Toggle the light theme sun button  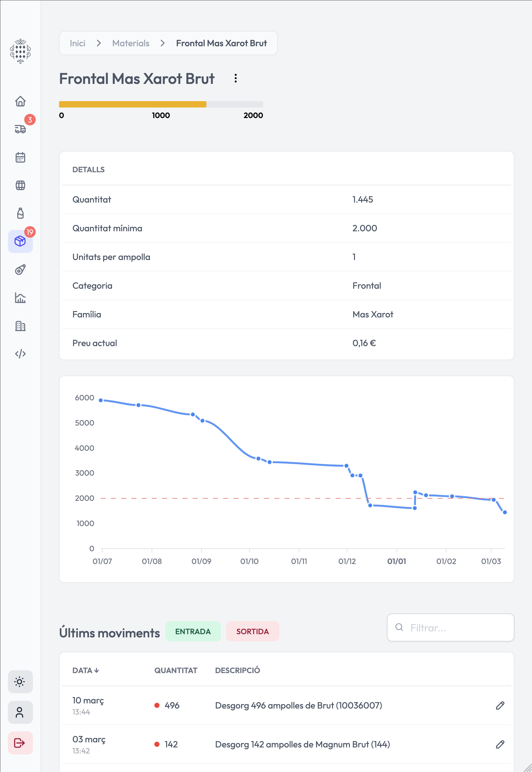[20, 682]
